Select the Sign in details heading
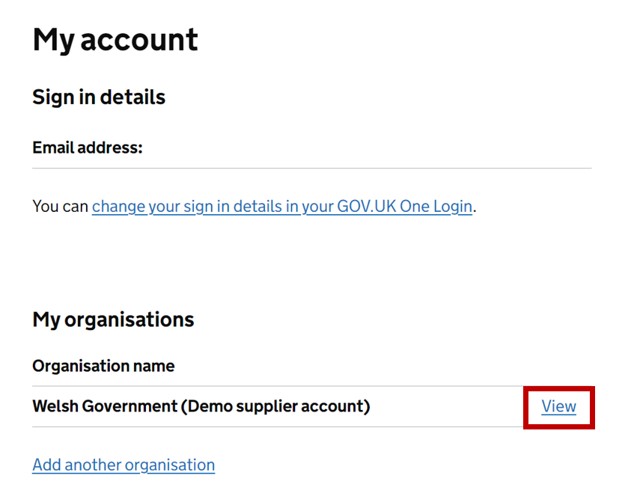This screenshot has width=630, height=499. point(99,97)
